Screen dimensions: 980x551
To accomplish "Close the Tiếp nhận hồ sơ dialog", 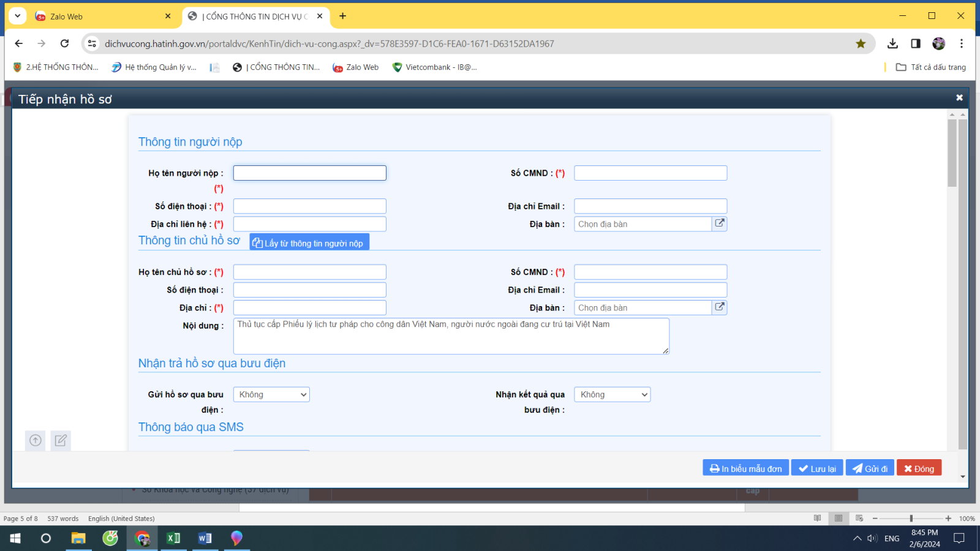I will [x=959, y=98].
